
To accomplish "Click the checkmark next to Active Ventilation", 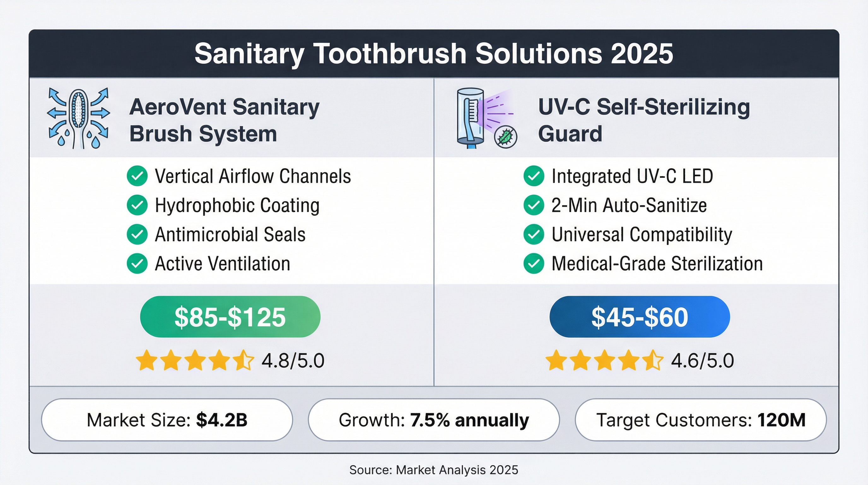I will point(137,263).
